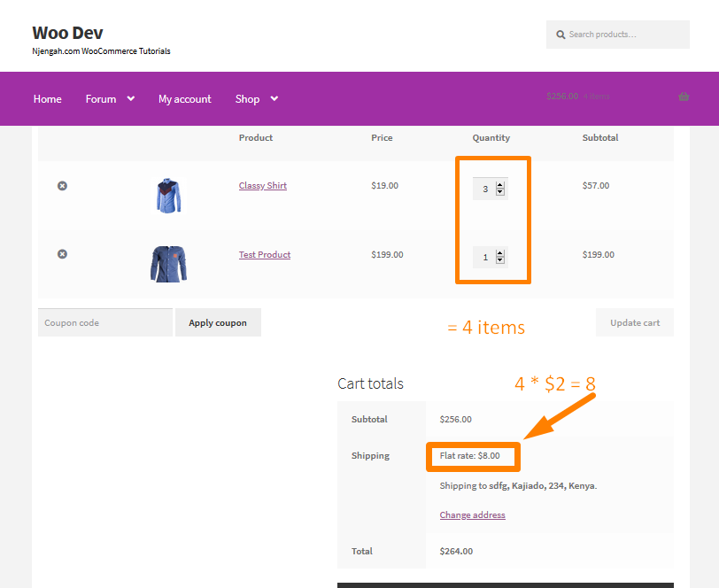Increase Classy Shirt quantity with up arrow

(x=500, y=185)
